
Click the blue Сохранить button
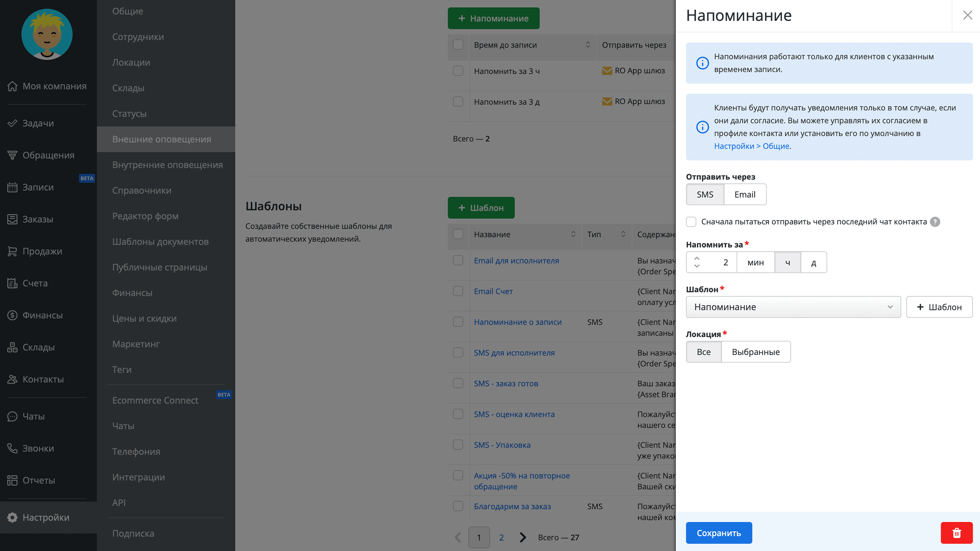tap(719, 533)
